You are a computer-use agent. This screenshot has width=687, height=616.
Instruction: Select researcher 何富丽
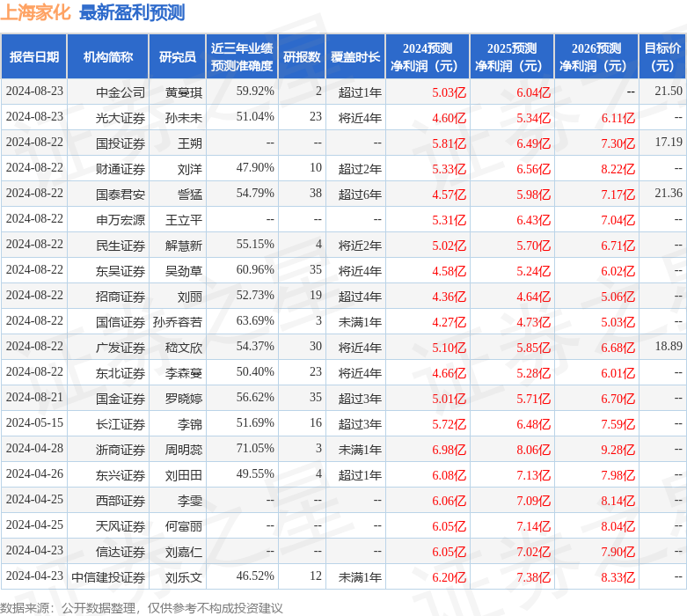coord(184,525)
